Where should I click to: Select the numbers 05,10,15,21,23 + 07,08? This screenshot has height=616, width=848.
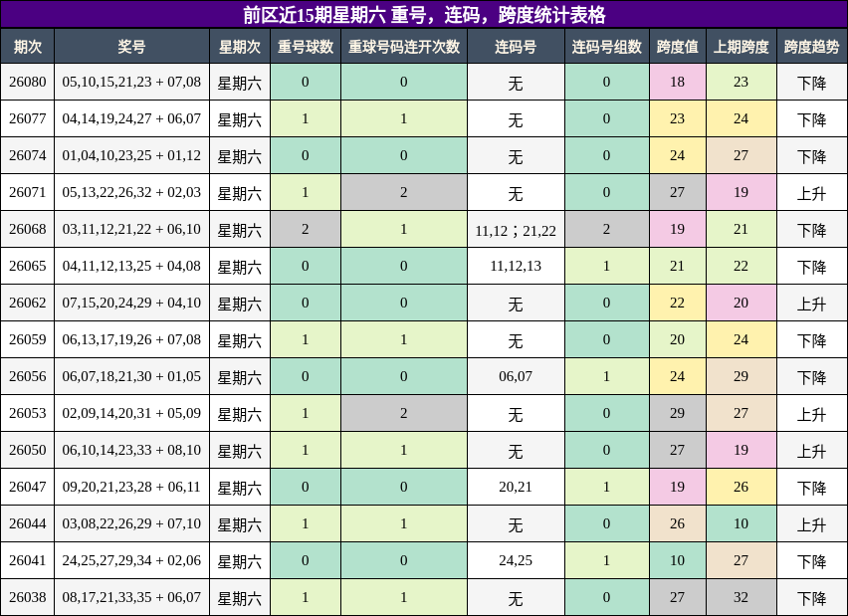coord(131,82)
